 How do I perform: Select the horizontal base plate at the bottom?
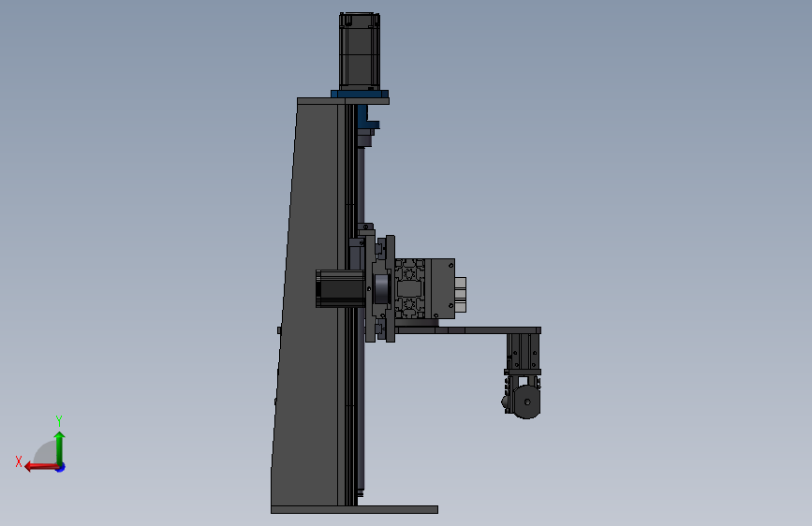(x=354, y=509)
